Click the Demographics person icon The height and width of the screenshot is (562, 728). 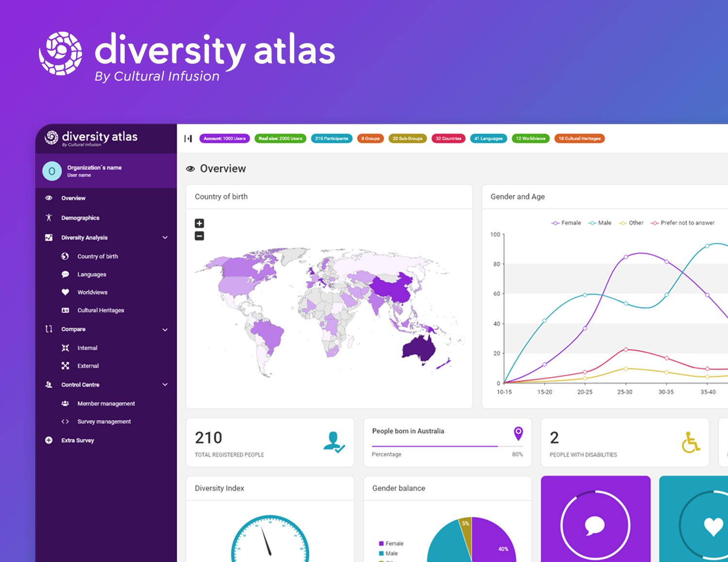click(49, 218)
